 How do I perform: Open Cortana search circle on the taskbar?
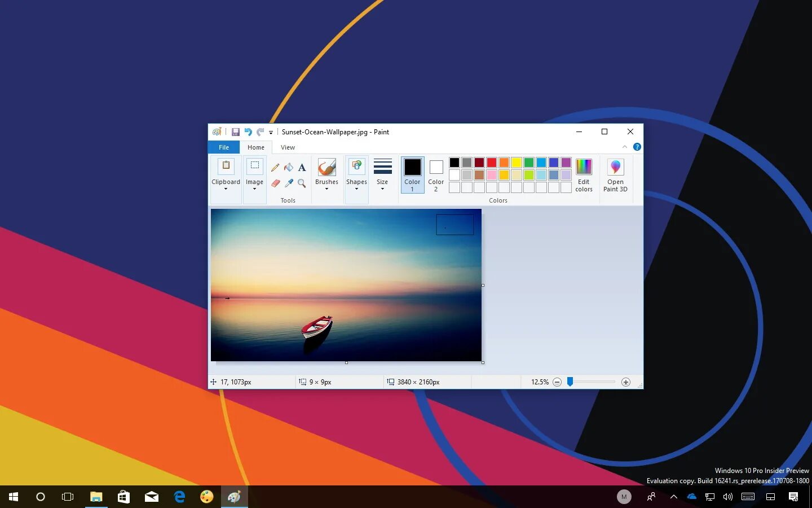pyautogui.click(x=41, y=497)
